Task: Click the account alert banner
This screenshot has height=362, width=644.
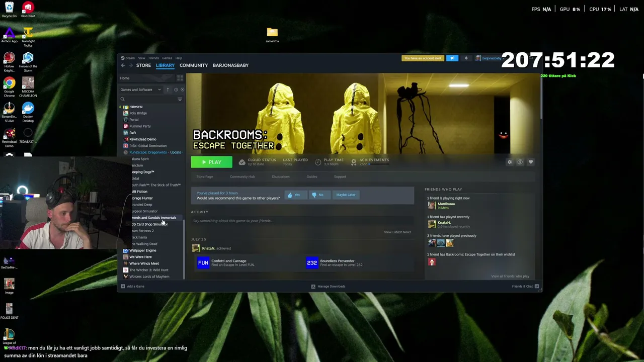Action: tap(423, 58)
